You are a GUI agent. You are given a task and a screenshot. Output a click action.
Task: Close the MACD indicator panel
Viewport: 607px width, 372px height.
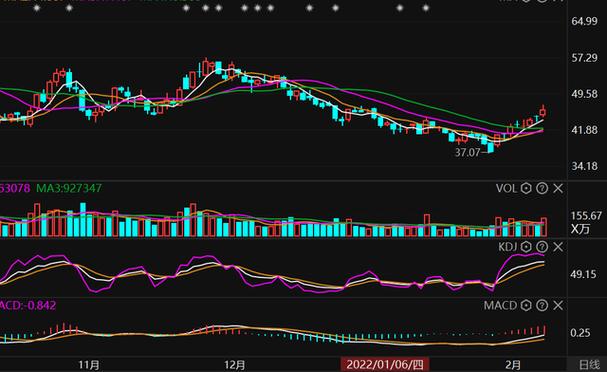click(558, 305)
